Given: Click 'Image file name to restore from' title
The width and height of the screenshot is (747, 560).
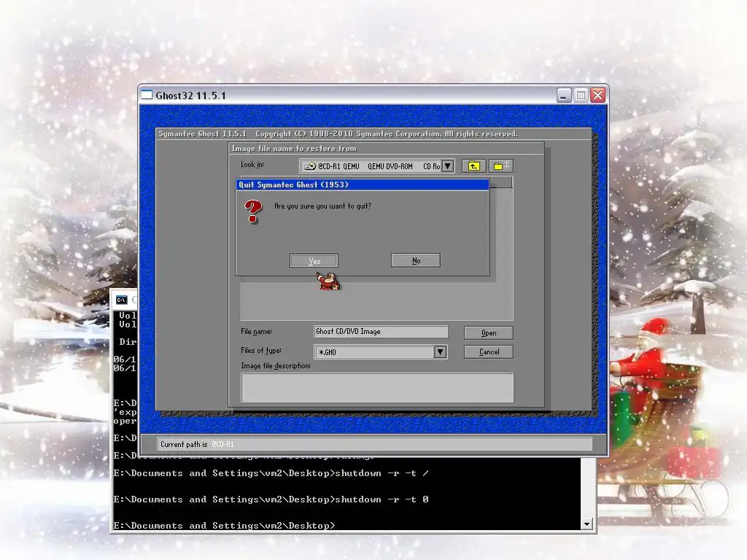Looking at the screenshot, I should 294,149.
